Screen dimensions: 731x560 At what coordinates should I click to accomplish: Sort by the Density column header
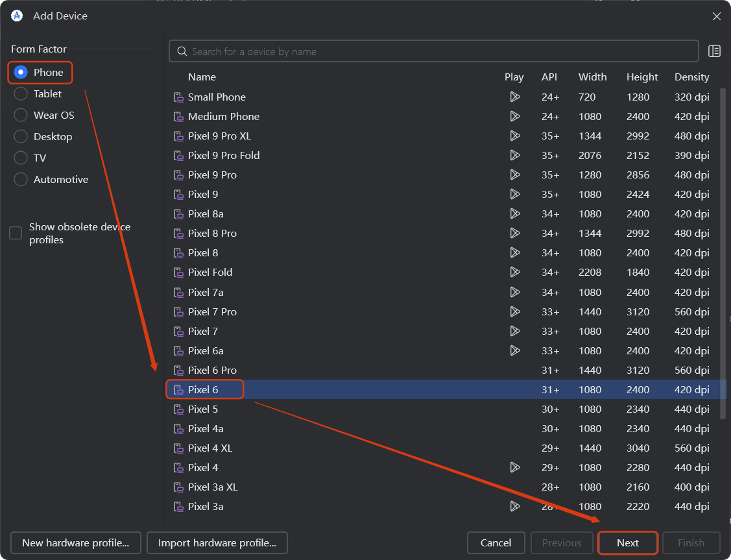(692, 77)
